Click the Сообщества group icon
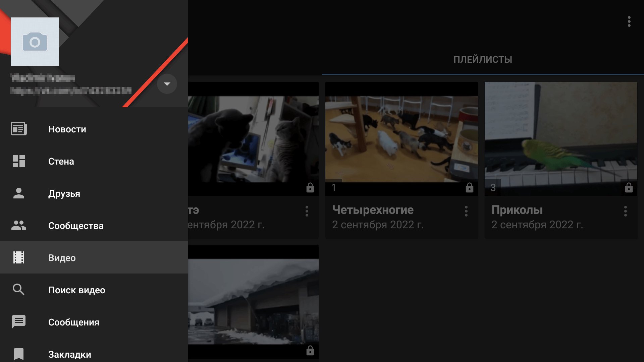The image size is (644, 362). point(19,226)
